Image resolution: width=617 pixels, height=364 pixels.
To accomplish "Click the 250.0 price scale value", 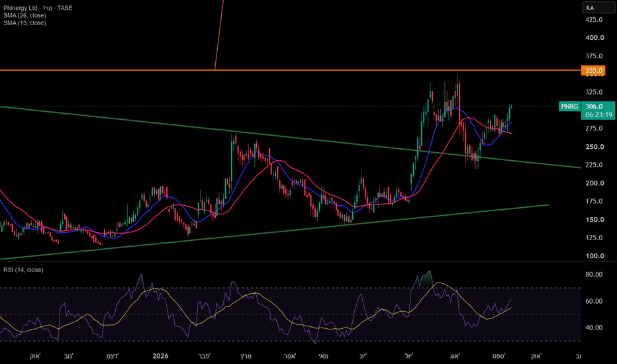I will (594, 147).
